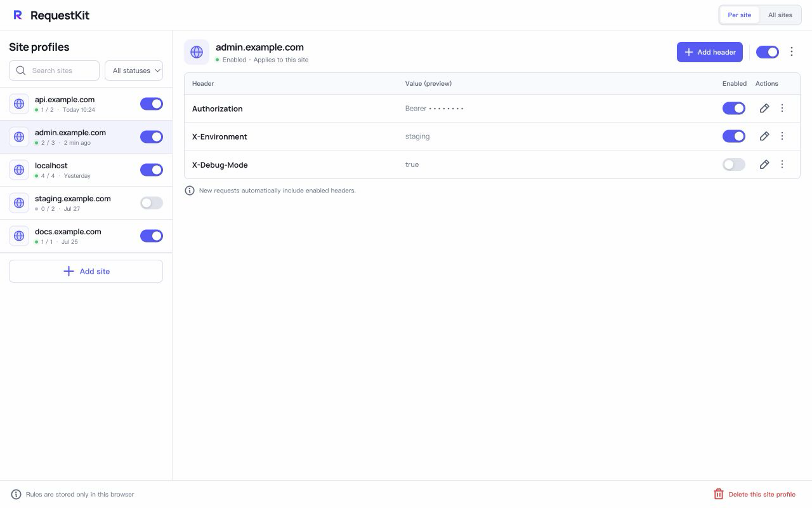
Task: Click the info icon in the footer
Action: [16, 495]
